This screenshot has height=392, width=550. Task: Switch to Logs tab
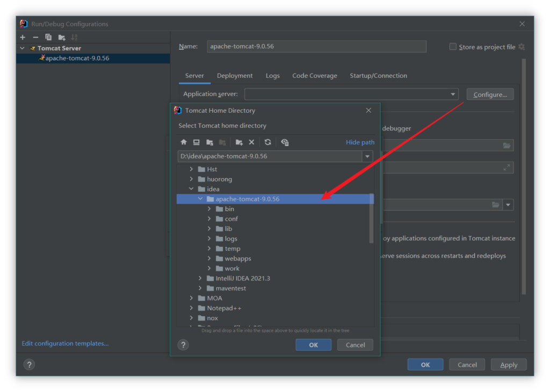[272, 76]
